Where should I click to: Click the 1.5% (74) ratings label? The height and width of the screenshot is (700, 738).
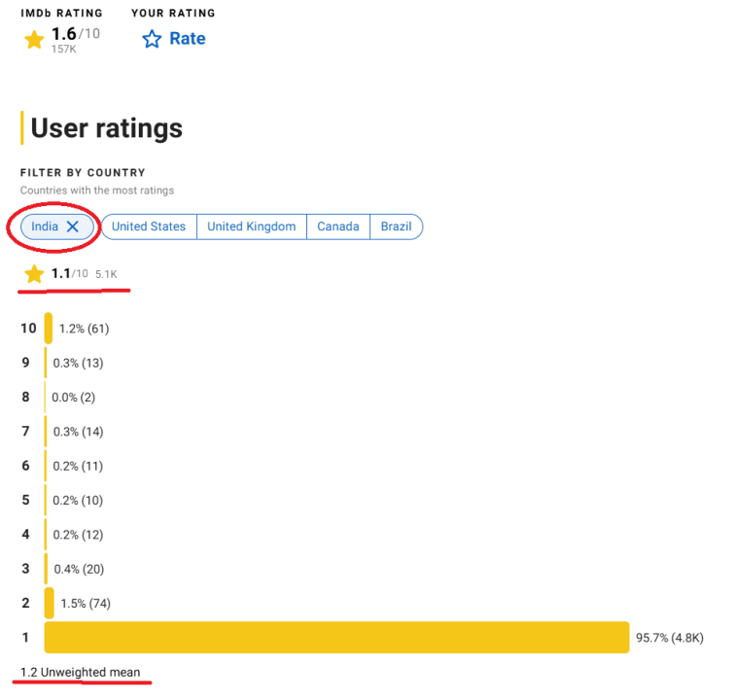[85, 603]
